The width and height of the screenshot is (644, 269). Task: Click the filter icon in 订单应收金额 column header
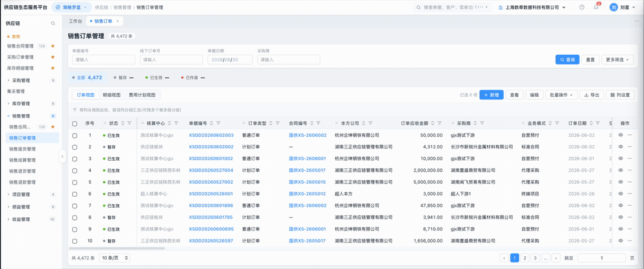pyautogui.click(x=440, y=123)
